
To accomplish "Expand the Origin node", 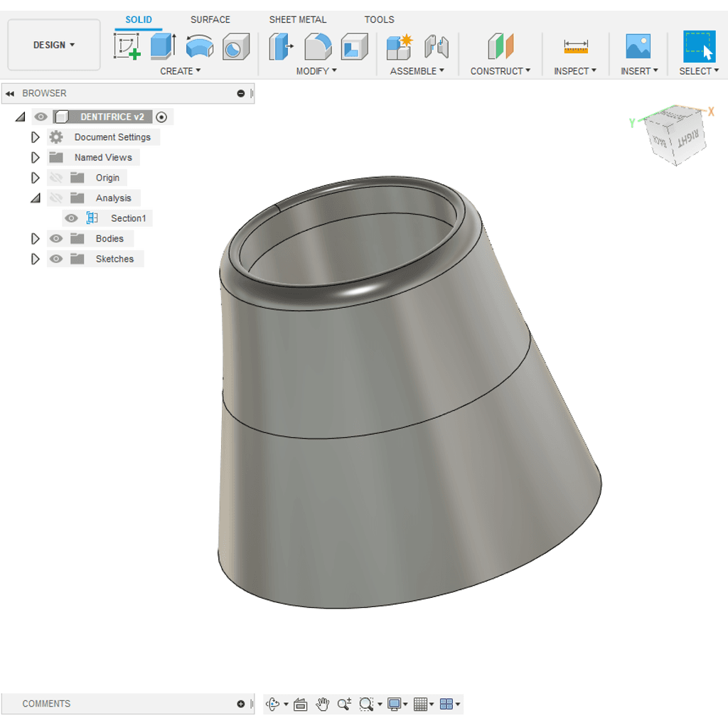I will tap(35, 178).
